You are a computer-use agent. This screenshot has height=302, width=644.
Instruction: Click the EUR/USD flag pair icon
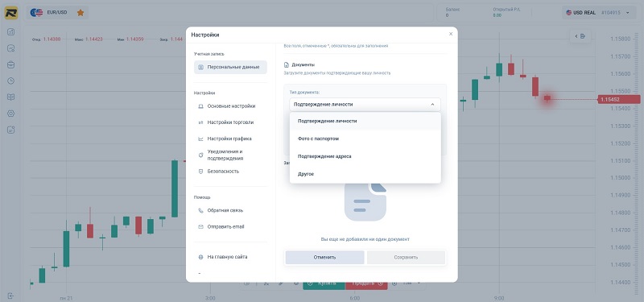click(x=36, y=13)
